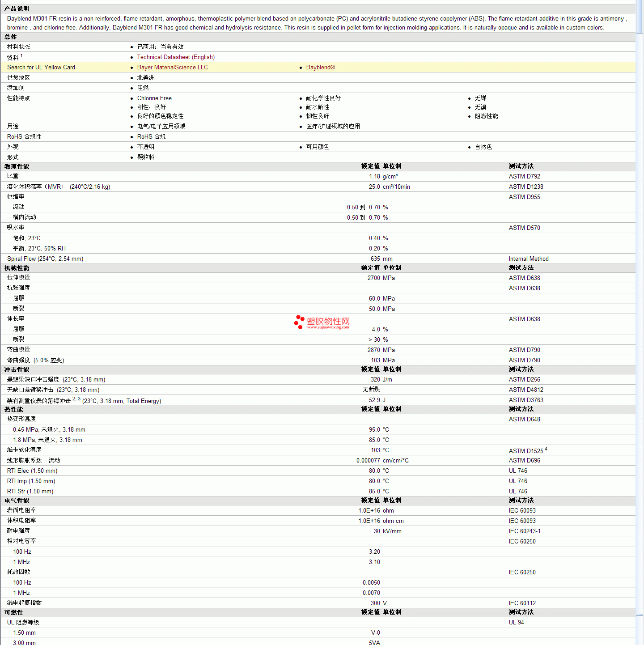Select the '耐化学性良好' feature

pyautogui.click(x=323, y=98)
